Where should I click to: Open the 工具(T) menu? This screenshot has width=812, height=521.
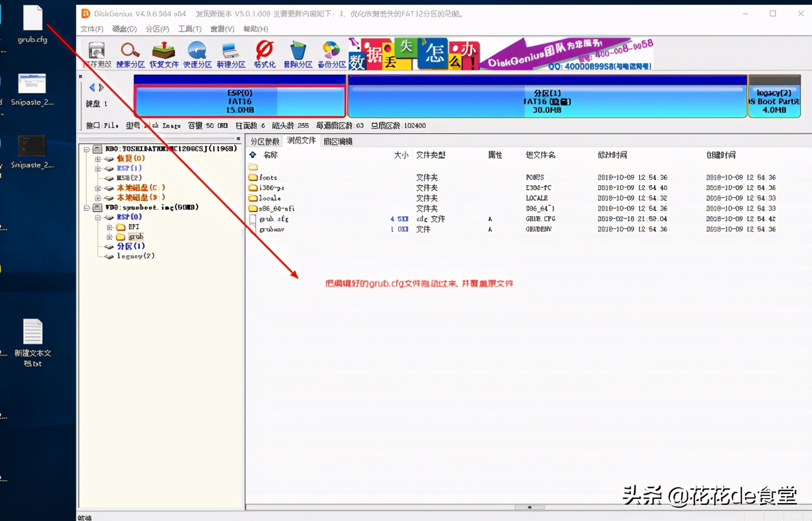tap(190, 29)
